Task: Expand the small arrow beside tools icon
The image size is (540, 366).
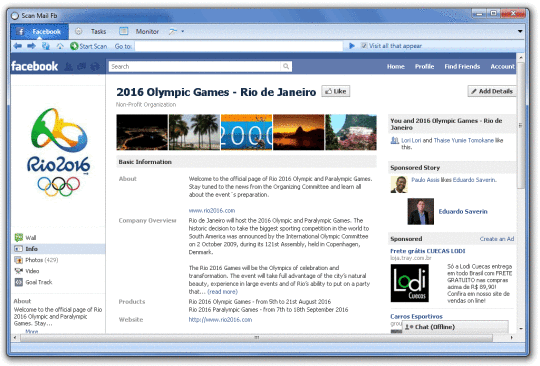Action: (183, 32)
